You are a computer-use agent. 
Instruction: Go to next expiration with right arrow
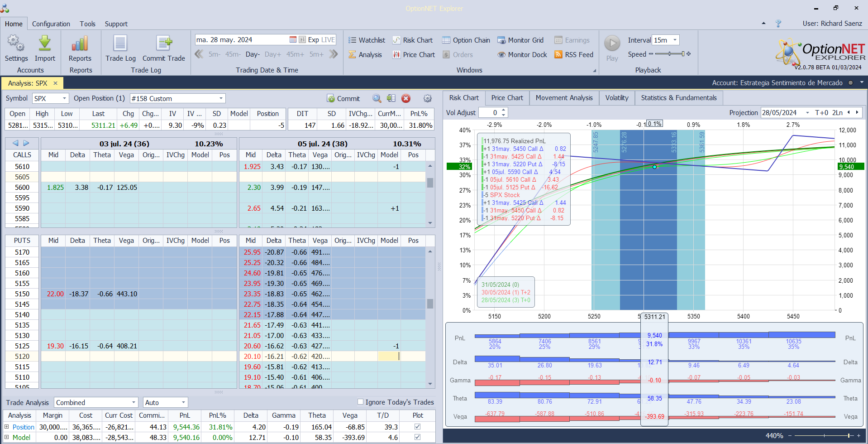pyautogui.click(x=26, y=143)
